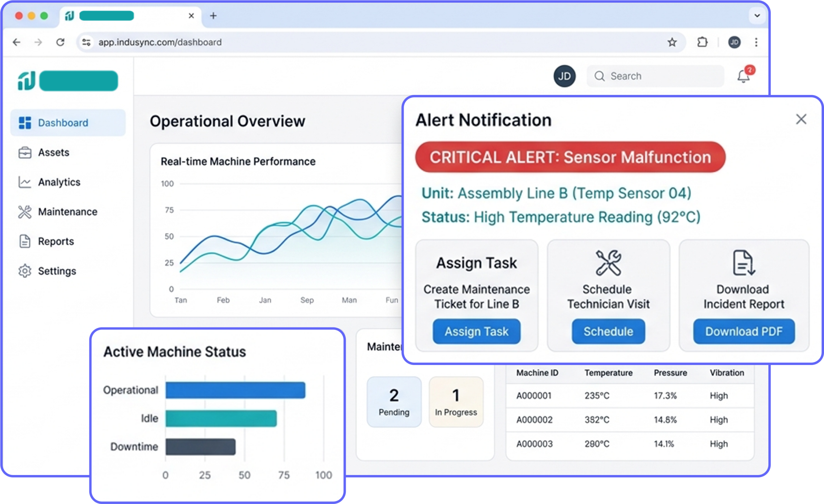Click the Reports document icon
Screen dimensions: 824x504
coord(25,241)
